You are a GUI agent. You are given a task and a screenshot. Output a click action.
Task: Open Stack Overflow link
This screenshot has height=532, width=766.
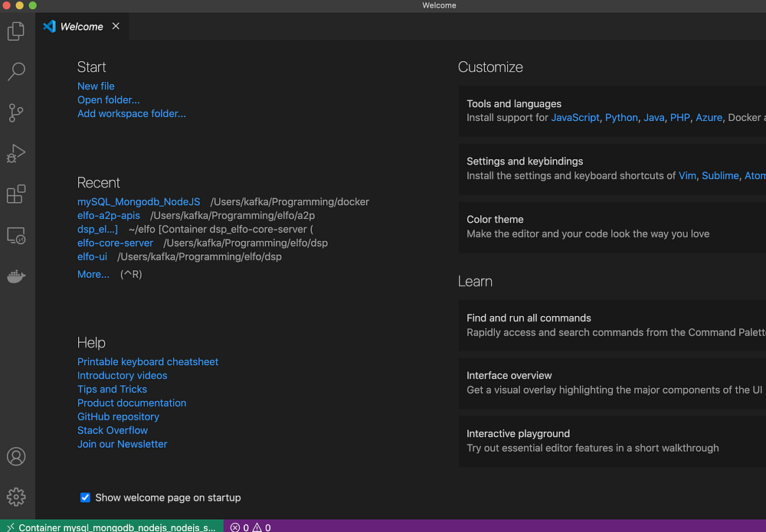pos(113,430)
